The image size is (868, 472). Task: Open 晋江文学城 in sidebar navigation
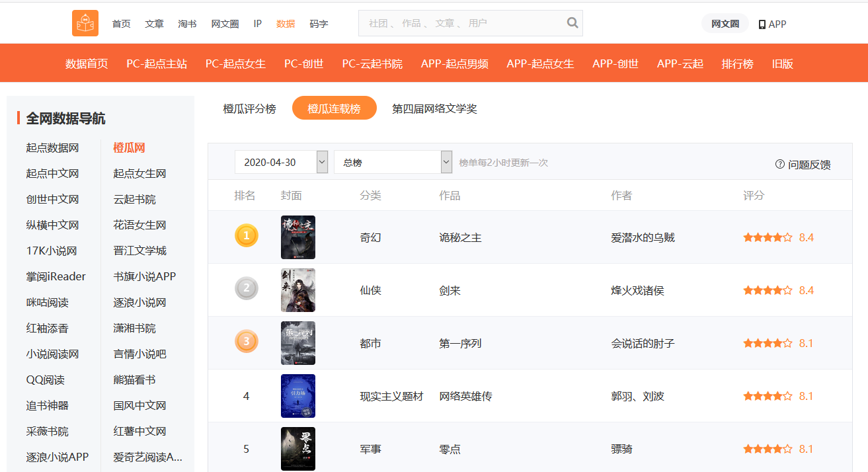(x=139, y=251)
